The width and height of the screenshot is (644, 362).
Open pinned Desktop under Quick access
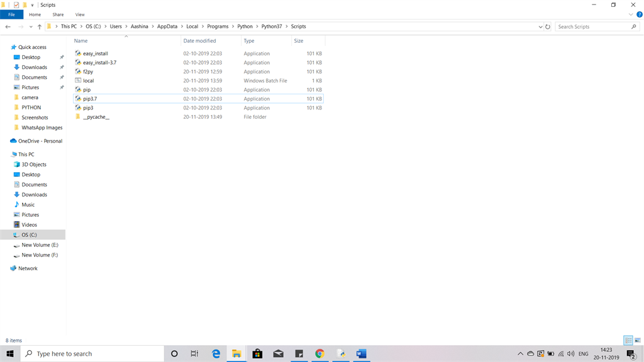click(x=31, y=57)
